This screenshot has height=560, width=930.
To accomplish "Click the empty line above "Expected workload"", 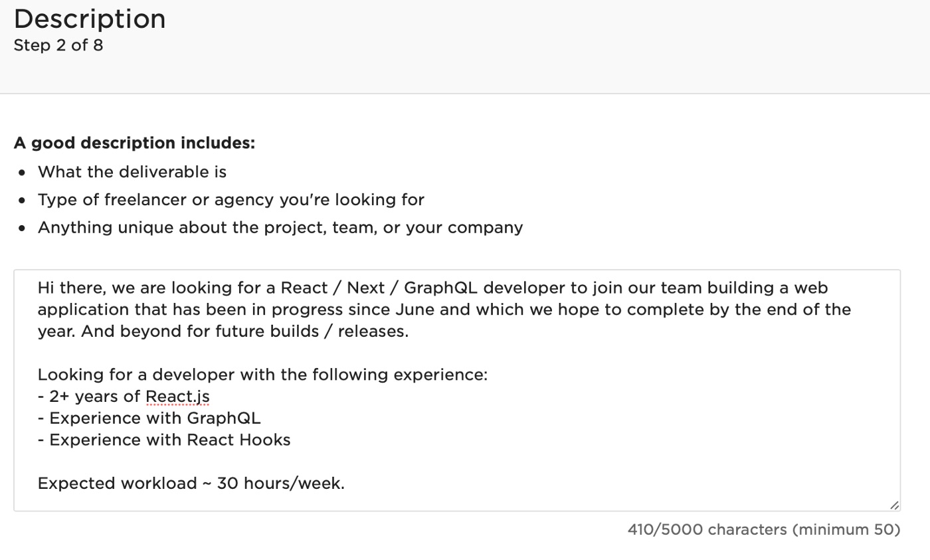I will (266, 462).
